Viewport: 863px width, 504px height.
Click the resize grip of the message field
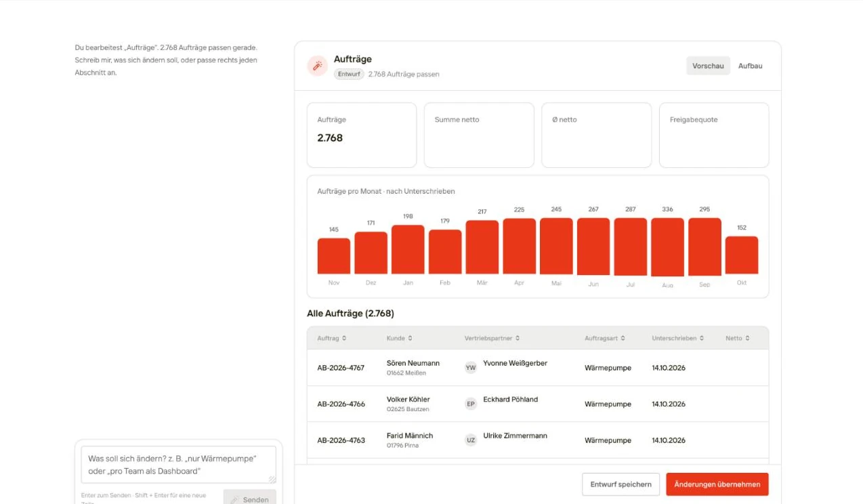[272, 479]
